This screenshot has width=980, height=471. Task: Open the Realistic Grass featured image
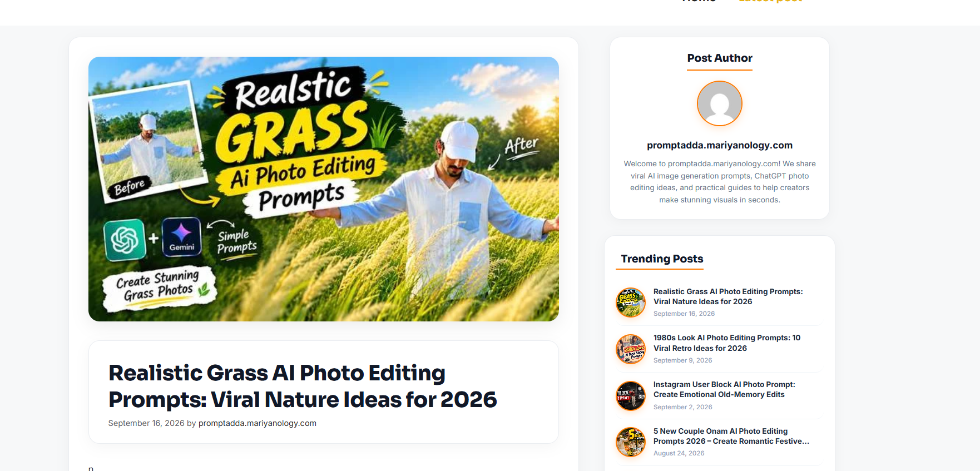pos(324,189)
